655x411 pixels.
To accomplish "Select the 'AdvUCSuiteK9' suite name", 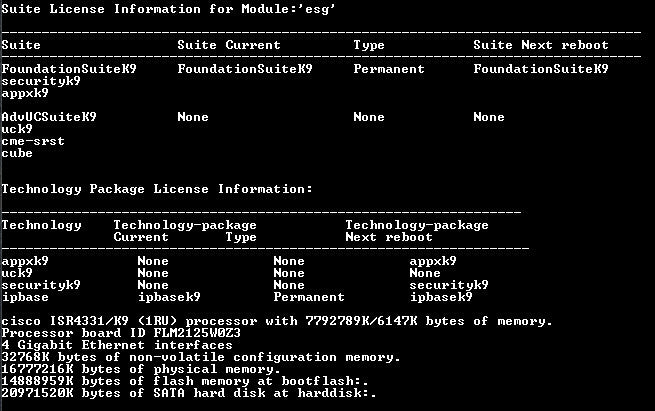I will tap(49, 117).
